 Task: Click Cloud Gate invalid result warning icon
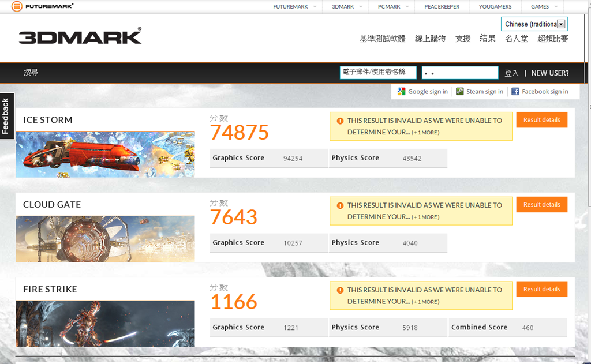pos(340,206)
